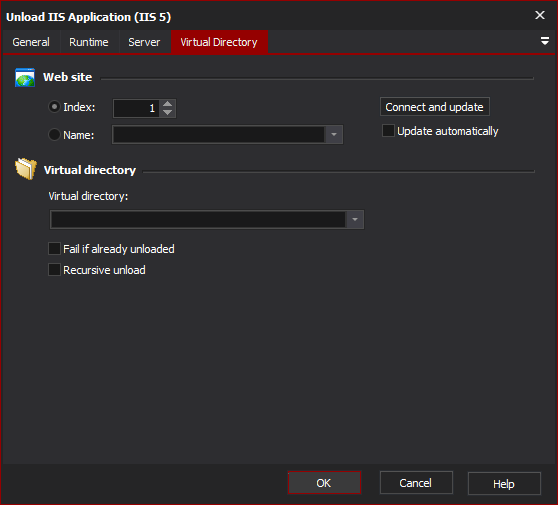Open Help for this action
Image resolution: width=558 pixels, height=505 pixels.
click(x=504, y=484)
